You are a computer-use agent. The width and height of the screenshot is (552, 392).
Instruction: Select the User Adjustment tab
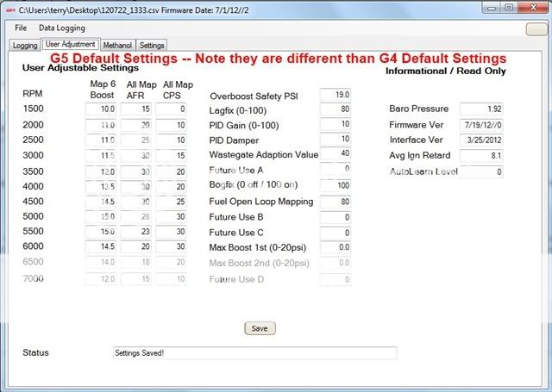[69, 44]
